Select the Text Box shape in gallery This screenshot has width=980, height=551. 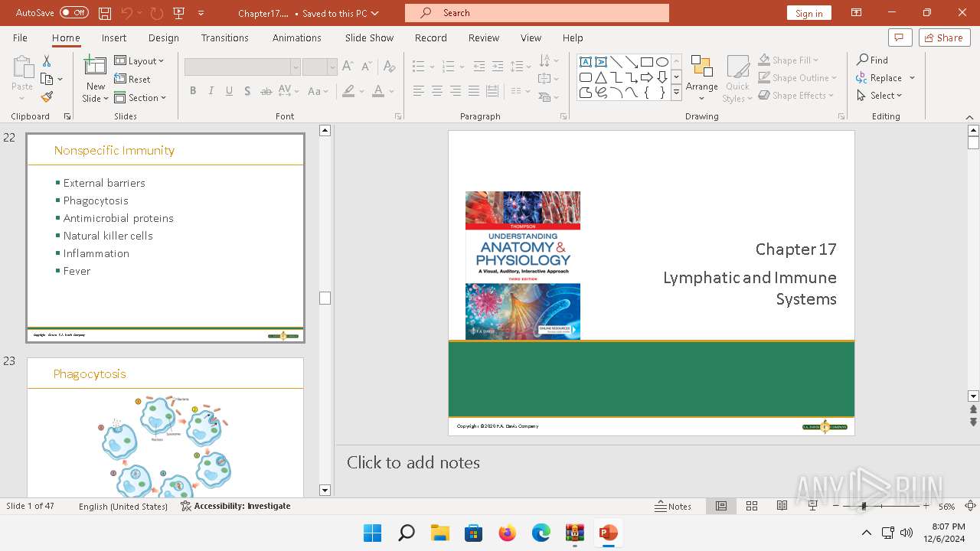586,62
